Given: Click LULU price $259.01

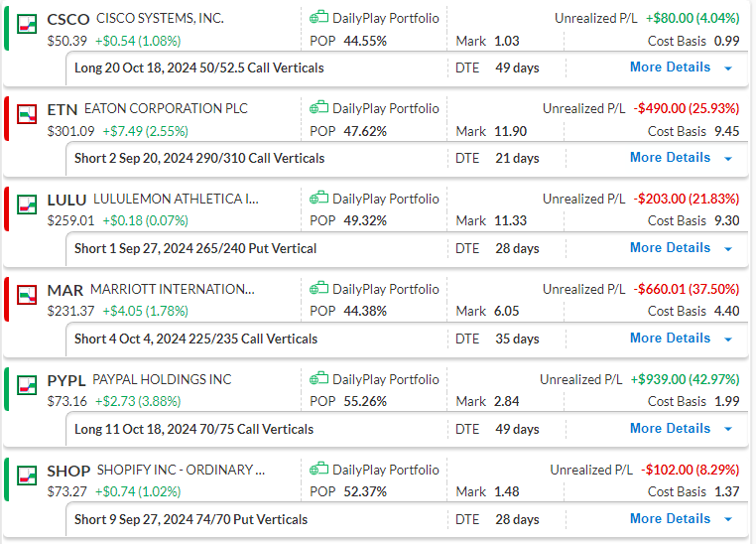Looking at the screenshot, I should pos(70,221).
